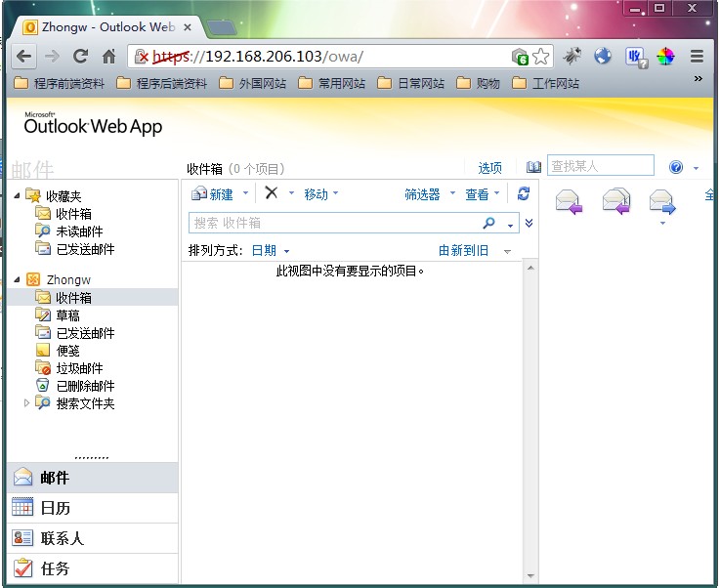Viewport: 720px width, 588px height.
Task: Open the globe extension icon
Action: pos(603,56)
